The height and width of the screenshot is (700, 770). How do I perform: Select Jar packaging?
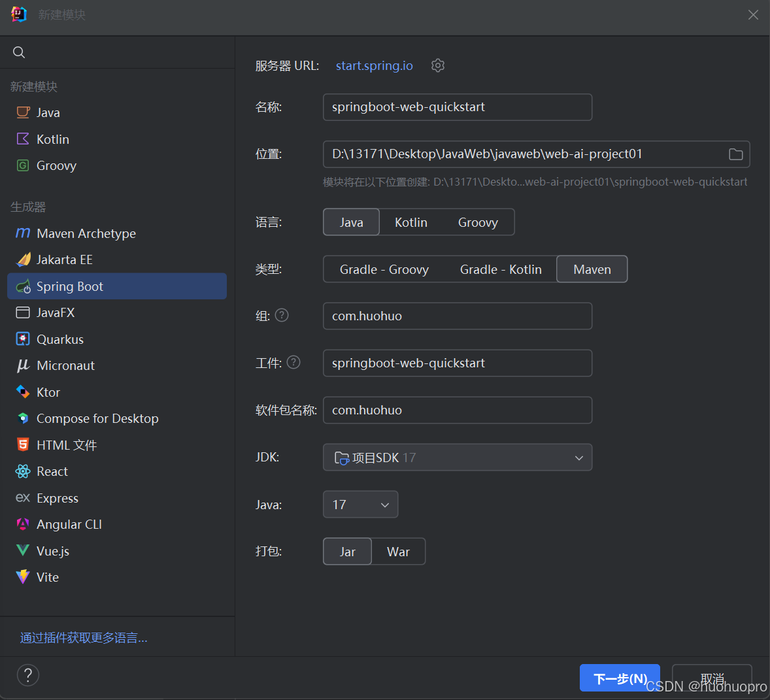[x=347, y=551]
